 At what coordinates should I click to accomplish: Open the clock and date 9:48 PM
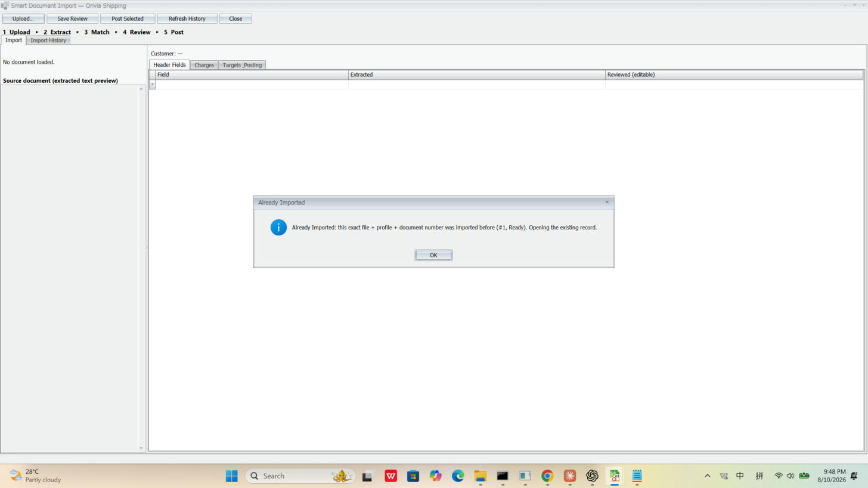(832, 475)
